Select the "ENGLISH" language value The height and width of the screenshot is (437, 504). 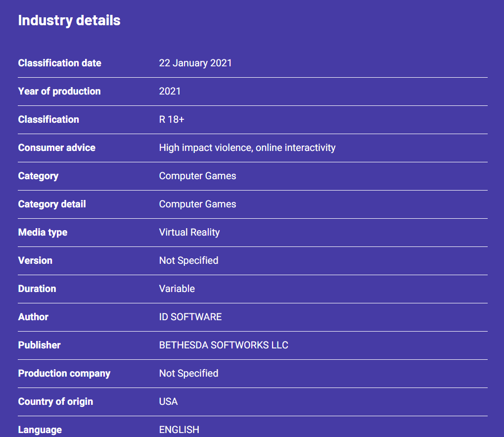[x=179, y=430]
